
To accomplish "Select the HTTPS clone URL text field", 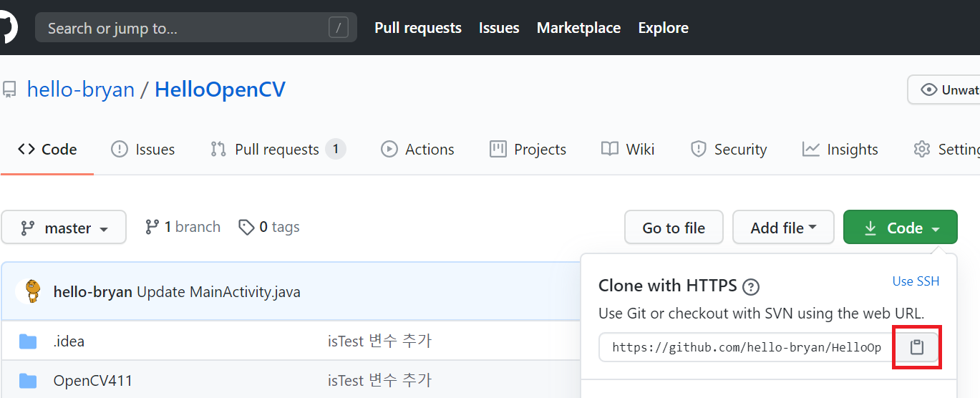I will (745, 348).
